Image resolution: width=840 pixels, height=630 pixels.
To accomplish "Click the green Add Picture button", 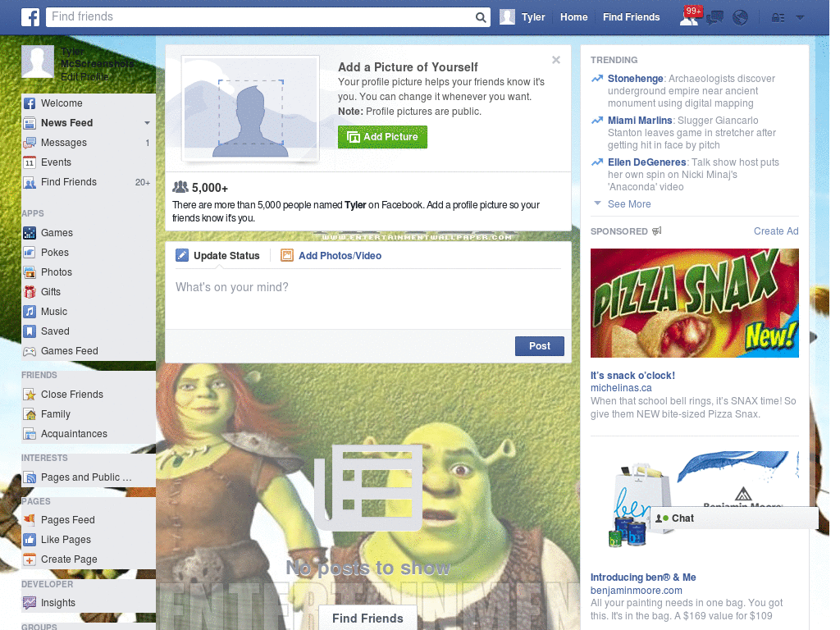I will click(382, 137).
